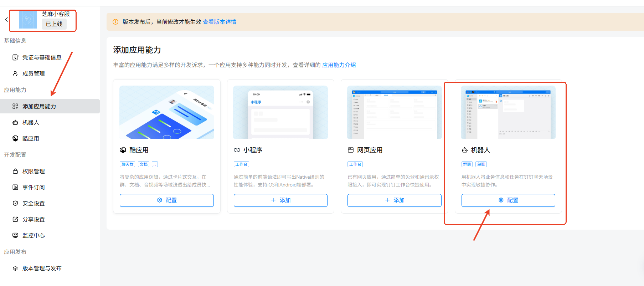Click the 酷应用 card preview image
Image resolution: width=644 pixels, height=286 pixels.
point(167,112)
